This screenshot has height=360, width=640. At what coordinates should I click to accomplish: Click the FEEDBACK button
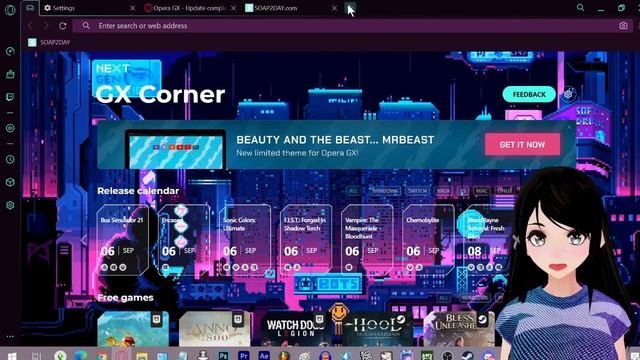coord(529,94)
